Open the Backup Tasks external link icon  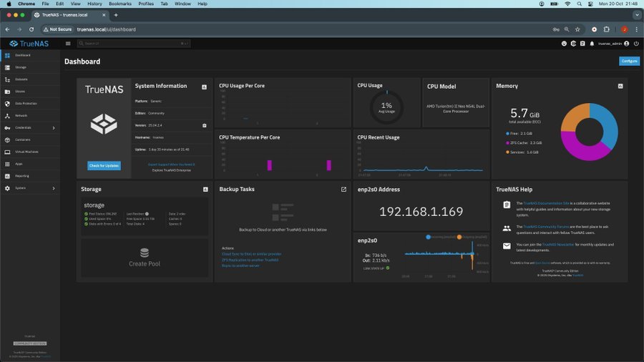tap(343, 190)
